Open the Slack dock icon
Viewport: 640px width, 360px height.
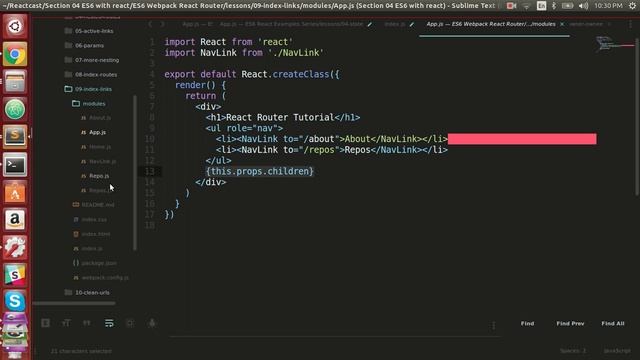(x=15, y=274)
